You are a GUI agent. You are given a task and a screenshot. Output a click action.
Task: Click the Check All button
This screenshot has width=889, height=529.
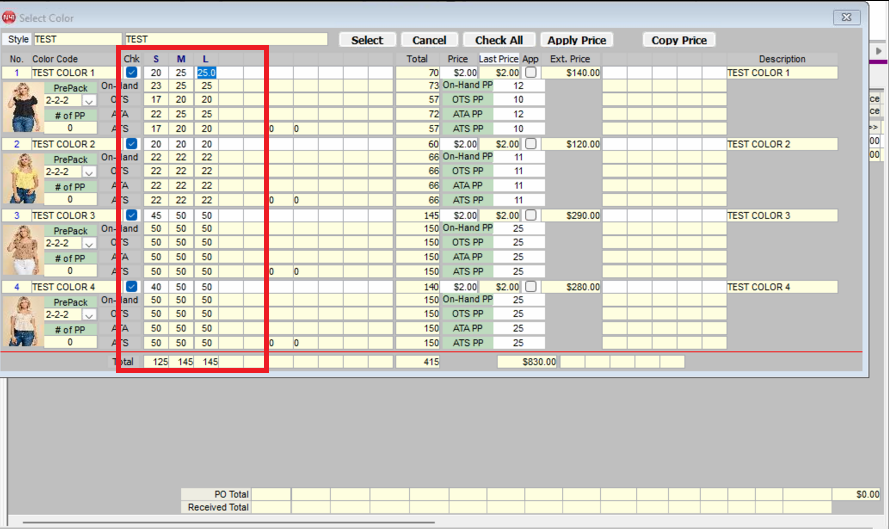pos(499,40)
